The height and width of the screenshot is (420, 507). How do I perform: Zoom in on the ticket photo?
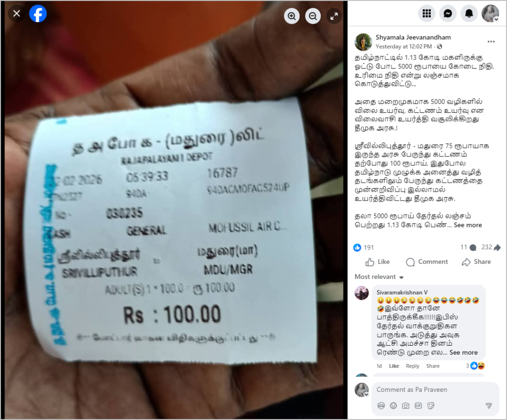pos(292,16)
